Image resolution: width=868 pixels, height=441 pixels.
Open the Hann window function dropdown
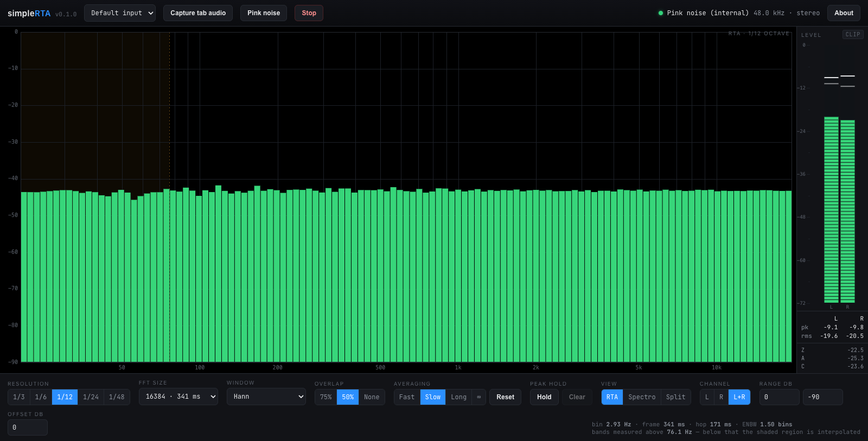pos(266,397)
